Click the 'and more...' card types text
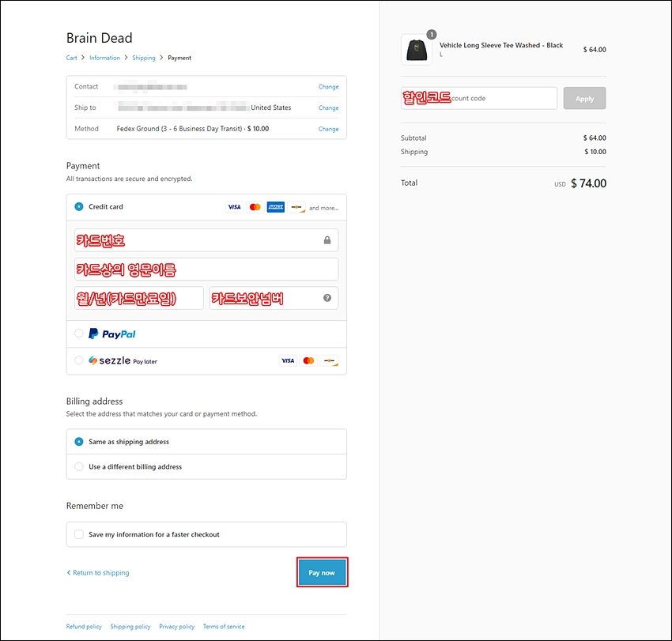Image resolution: width=672 pixels, height=641 pixels. click(323, 208)
